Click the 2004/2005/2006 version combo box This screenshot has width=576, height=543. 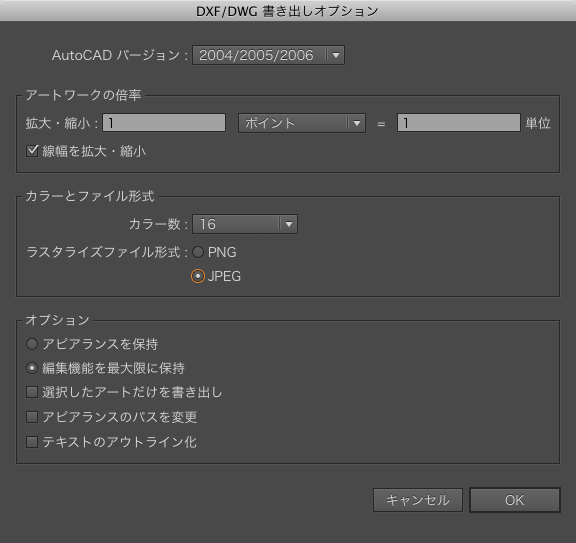pos(268,55)
